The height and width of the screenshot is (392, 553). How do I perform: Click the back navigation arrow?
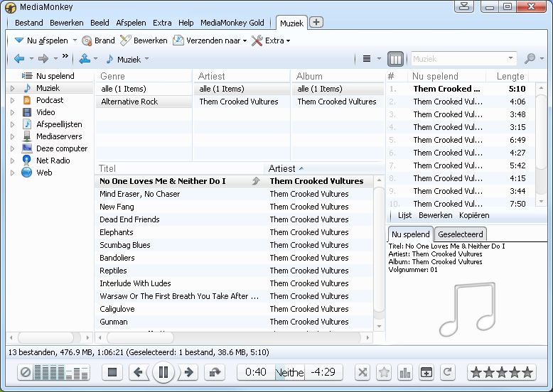[19, 59]
